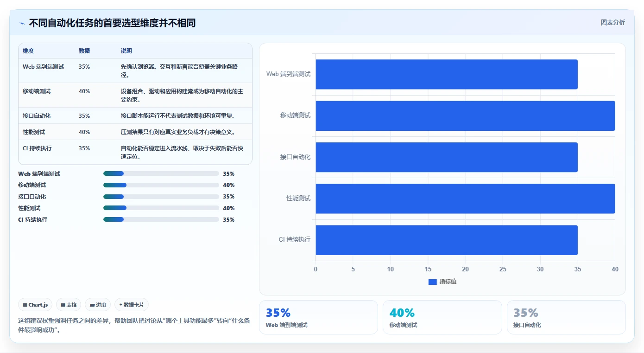Click the 移动端测试 y-axis label in chart
This screenshot has height=353, width=644.
tap(295, 116)
